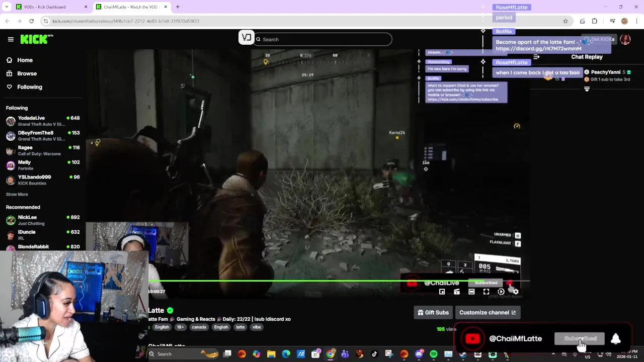This screenshot has height=362, width=644.
Task: Click the Kick search input field
Action: click(x=322, y=39)
